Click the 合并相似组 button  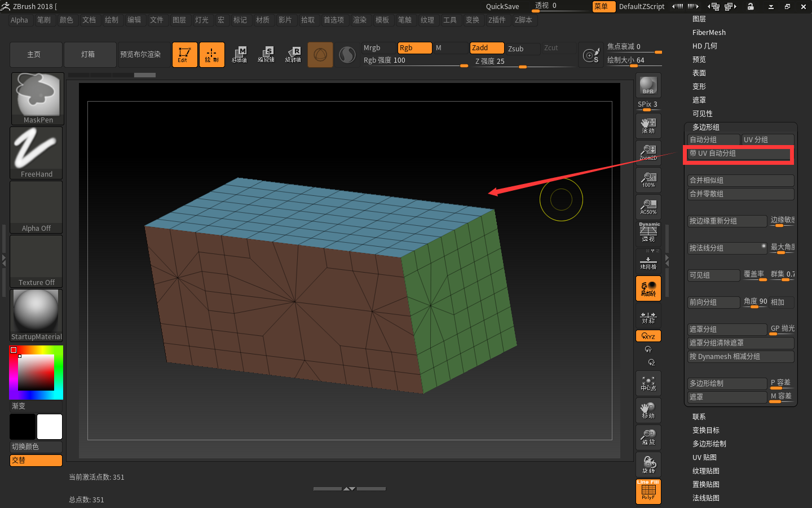(741, 180)
